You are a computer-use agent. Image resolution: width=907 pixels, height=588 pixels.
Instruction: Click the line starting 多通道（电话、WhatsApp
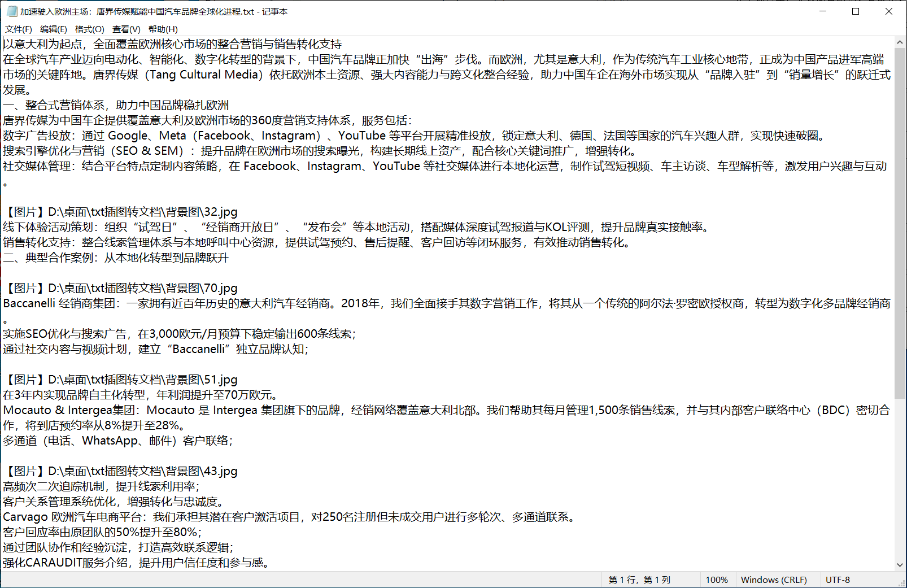118,441
